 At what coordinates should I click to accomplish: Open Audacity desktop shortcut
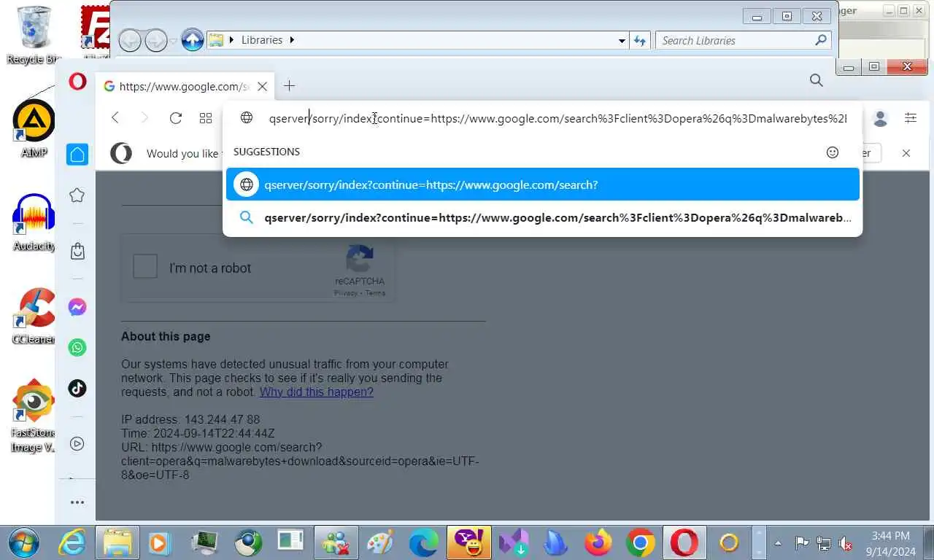(x=34, y=222)
